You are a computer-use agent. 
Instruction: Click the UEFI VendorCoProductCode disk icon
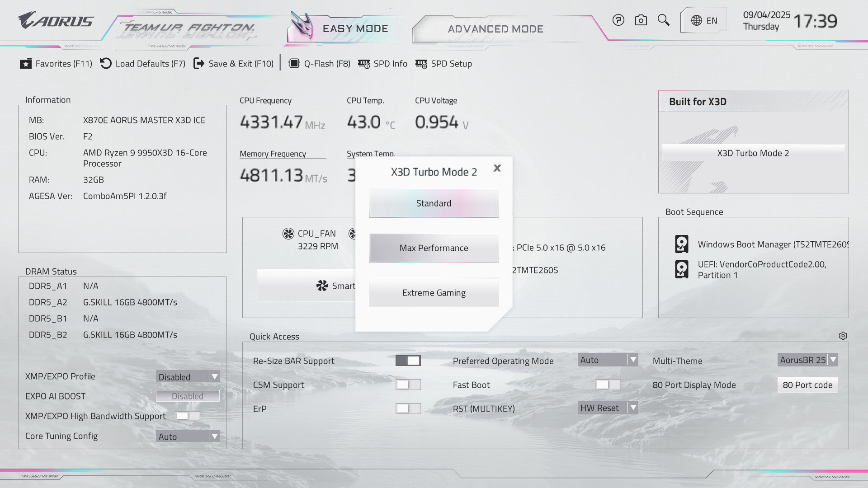click(682, 269)
